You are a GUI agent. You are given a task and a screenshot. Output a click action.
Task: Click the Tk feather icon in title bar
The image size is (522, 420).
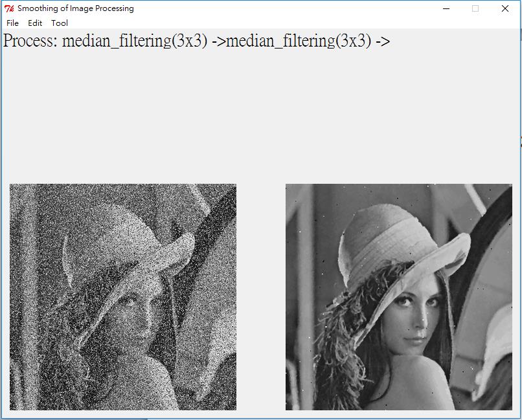point(9,8)
